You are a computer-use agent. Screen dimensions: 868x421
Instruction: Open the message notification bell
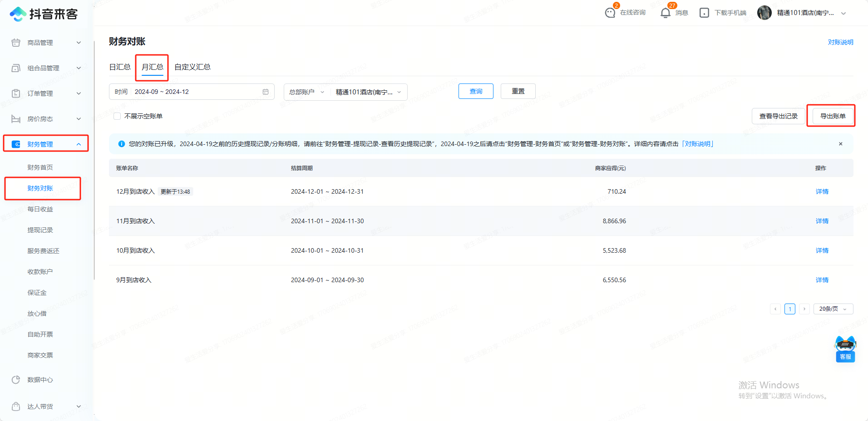click(x=666, y=13)
